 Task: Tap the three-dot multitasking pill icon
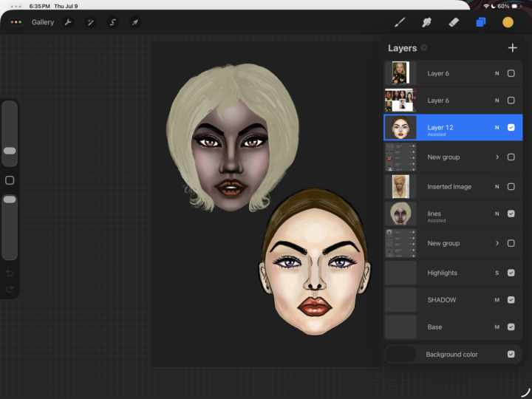click(16, 22)
